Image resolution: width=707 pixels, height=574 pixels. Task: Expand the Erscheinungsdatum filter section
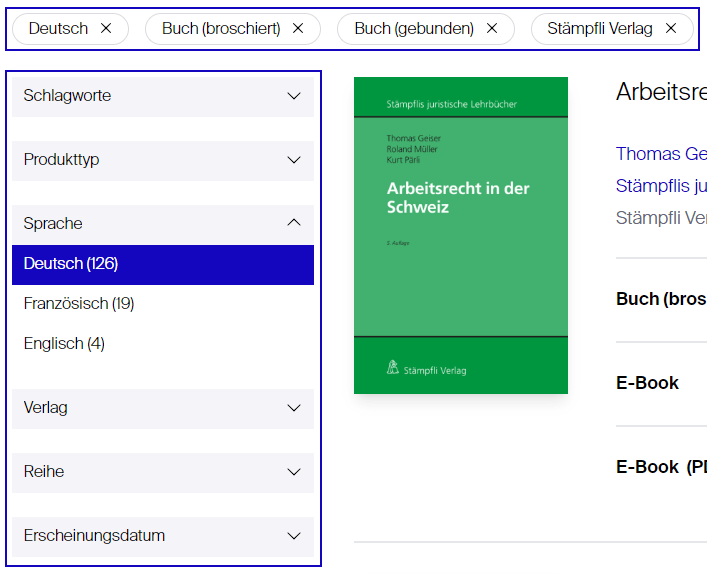(x=163, y=536)
